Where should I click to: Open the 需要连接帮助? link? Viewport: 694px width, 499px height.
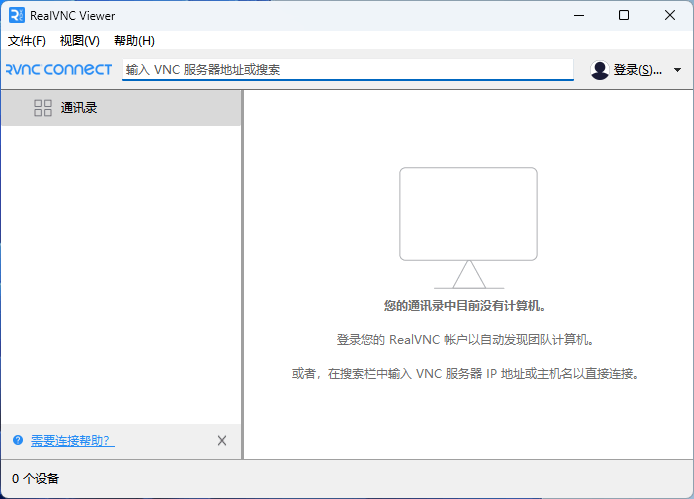[x=73, y=441]
